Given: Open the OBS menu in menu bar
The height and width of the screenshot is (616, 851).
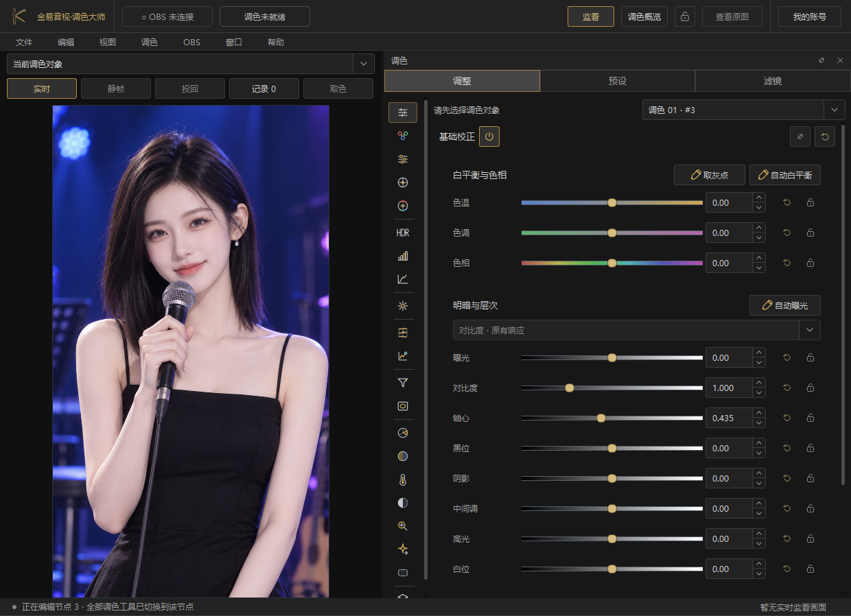Looking at the screenshot, I should [x=191, y=42].
